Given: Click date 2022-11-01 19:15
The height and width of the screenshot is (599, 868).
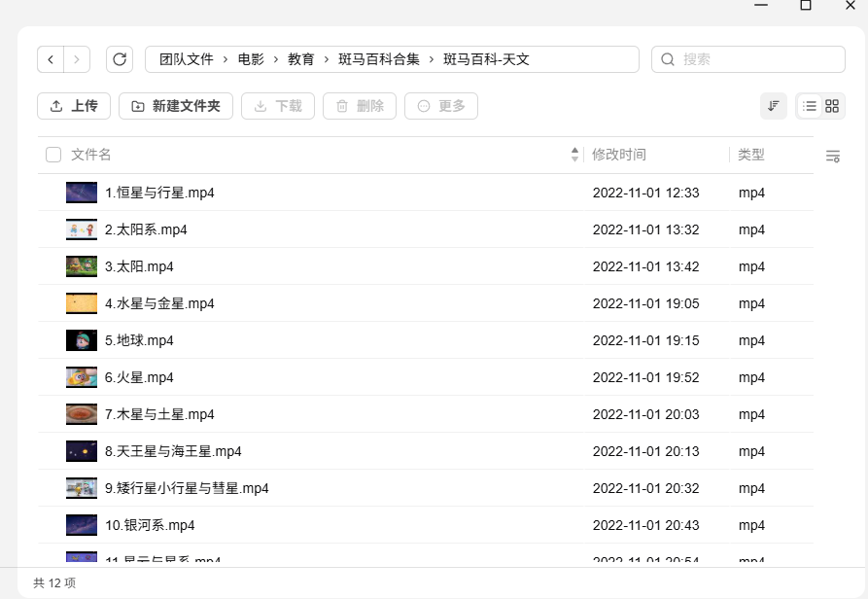Looking at the screenshot, I should 646,340.
